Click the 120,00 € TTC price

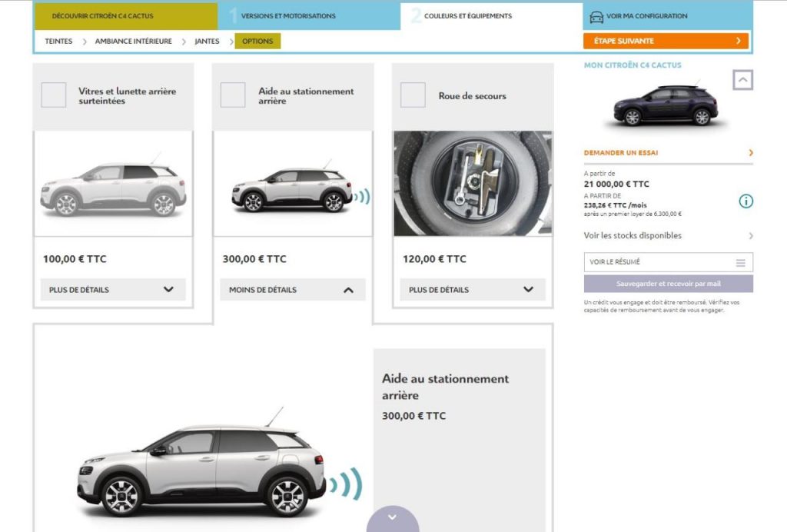434,259
